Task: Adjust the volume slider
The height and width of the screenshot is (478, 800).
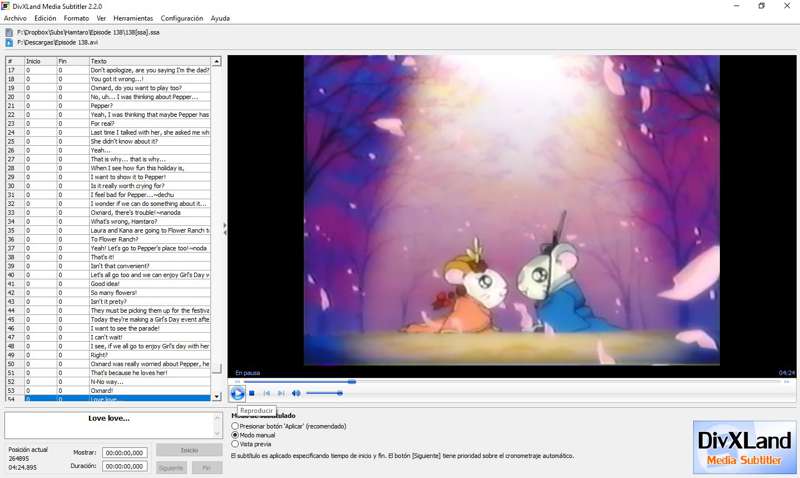Action: tap(324, 393)
